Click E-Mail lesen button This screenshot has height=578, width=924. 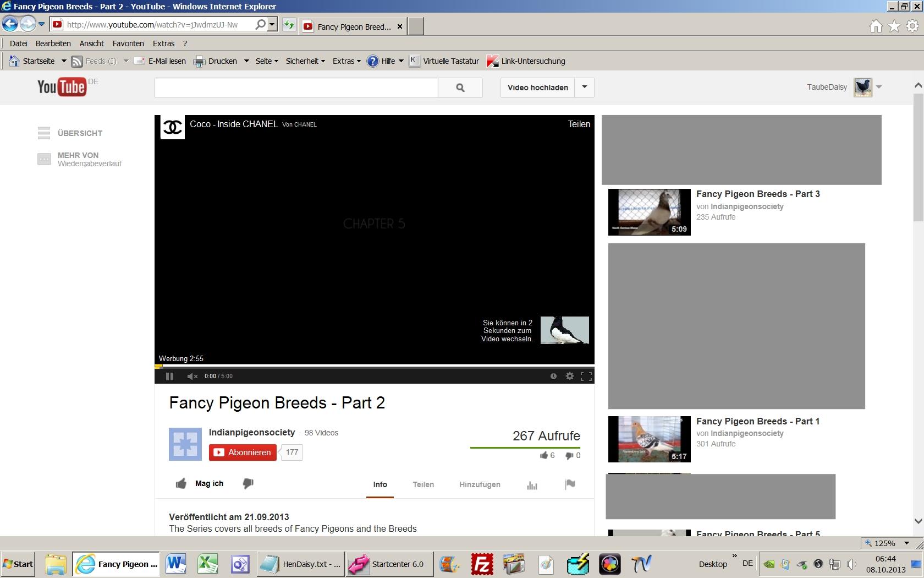click(x=161, y=61)
